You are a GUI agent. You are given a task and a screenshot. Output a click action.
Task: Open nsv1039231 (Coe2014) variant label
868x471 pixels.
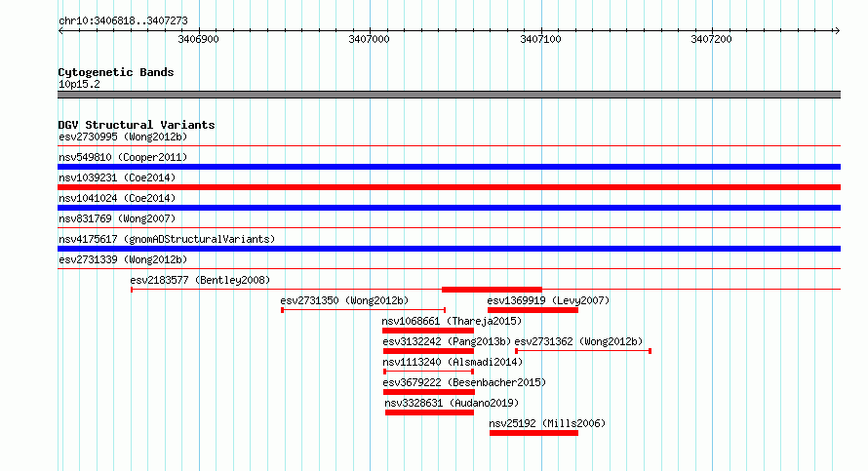pyautogui.click(x=117, y=177)
